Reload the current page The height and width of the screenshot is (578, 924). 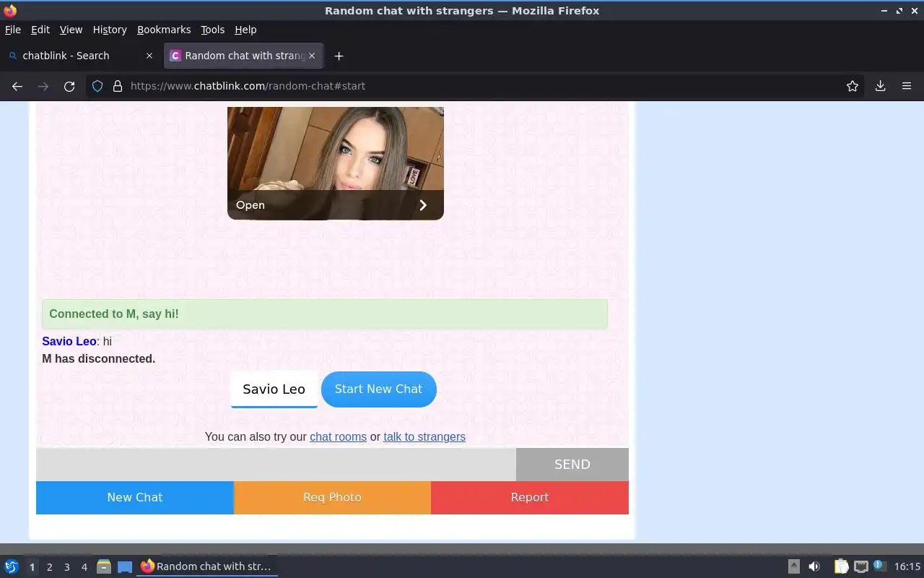tap(69, 86)
